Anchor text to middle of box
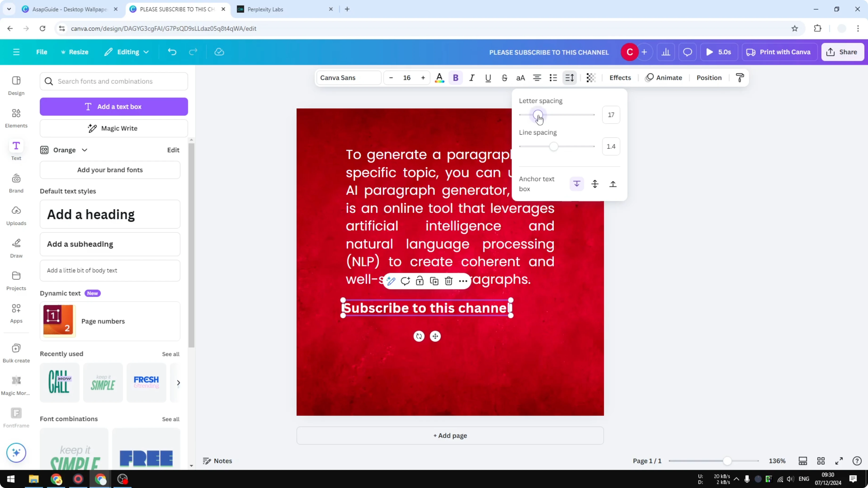 pyautogui.click(x=595, y=184)
